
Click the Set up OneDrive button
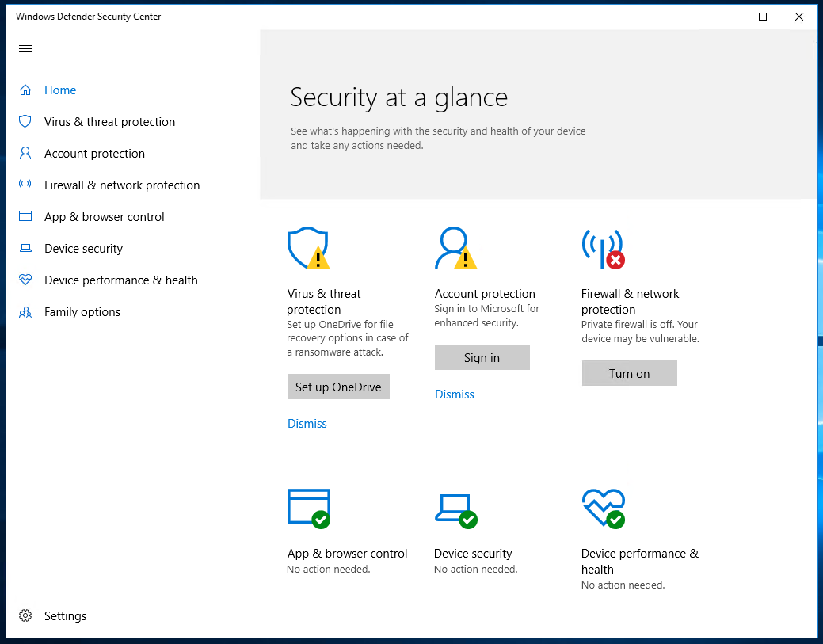[338, 387]
